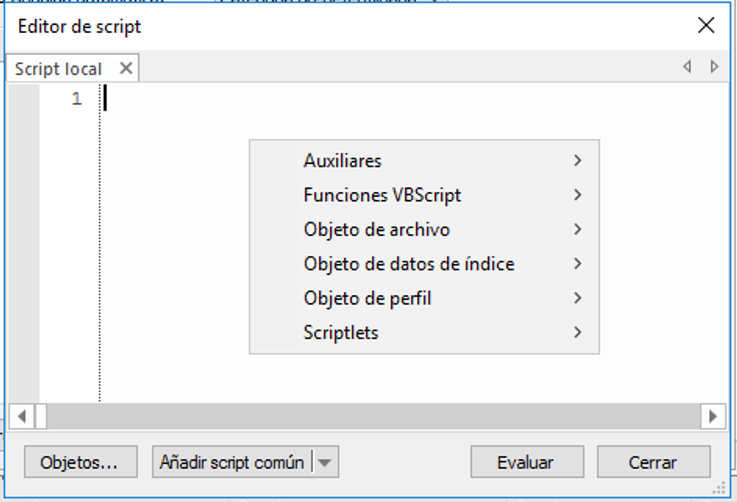Click the horizontal scrollbar thumb
737x502 pixels.
coord(41,416)
